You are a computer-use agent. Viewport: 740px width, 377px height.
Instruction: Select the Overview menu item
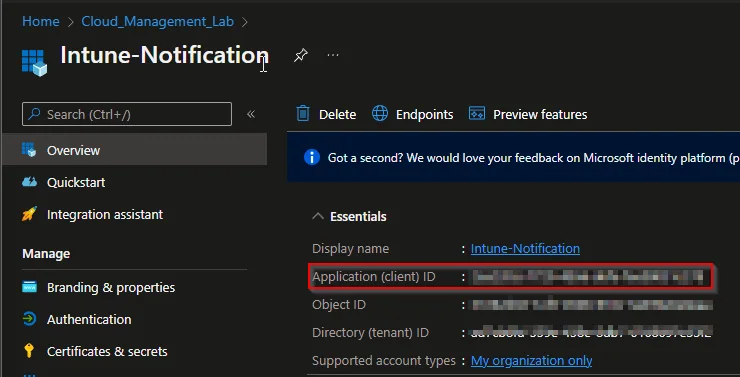[135, 150]
